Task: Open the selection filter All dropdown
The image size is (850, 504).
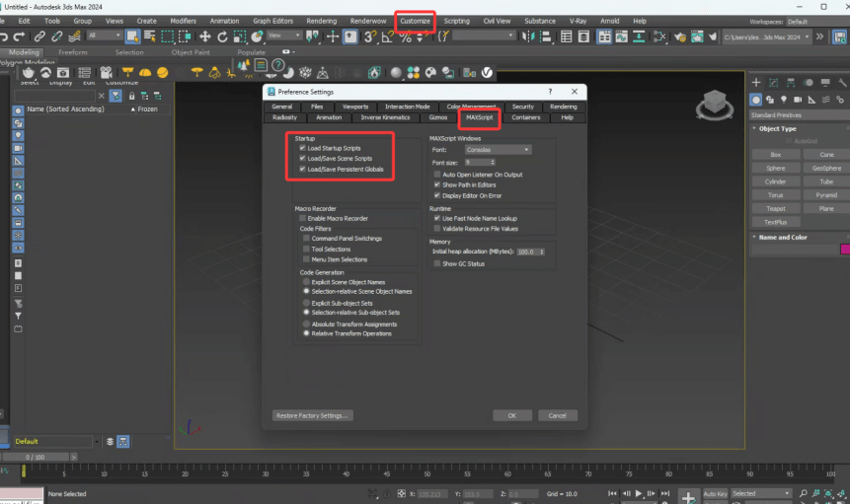Action: point(105,36)
